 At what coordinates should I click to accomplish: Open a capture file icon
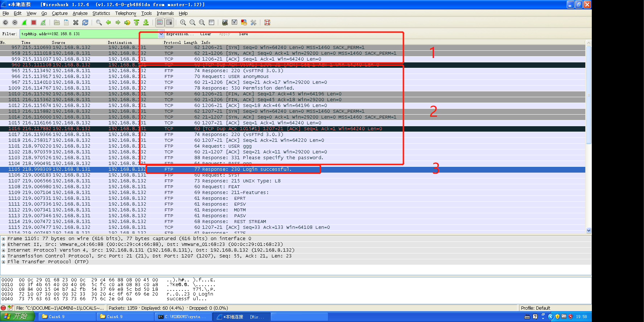tap(57, 22)
